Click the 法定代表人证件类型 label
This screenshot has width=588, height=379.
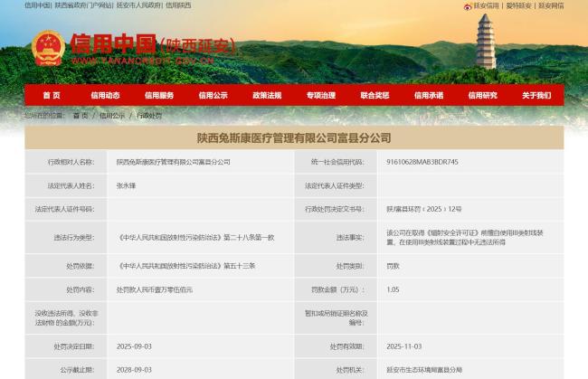[334, 185]
